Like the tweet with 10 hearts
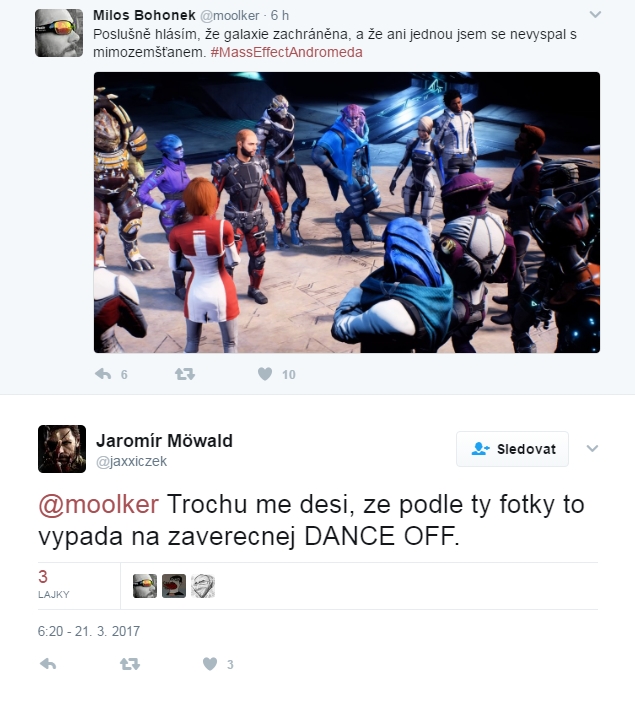Image resolution: width=635 pixels, height=701 pixels. [x=265, y=374]
